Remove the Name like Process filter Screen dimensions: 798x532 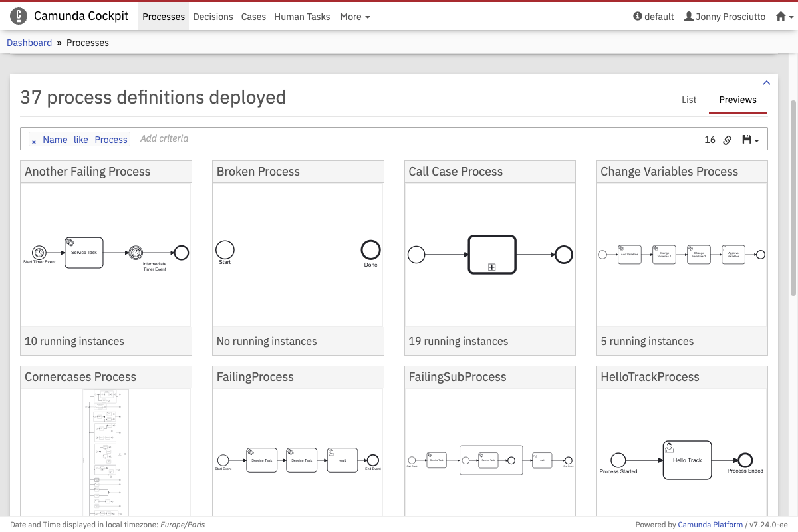[x=34, y=141]
